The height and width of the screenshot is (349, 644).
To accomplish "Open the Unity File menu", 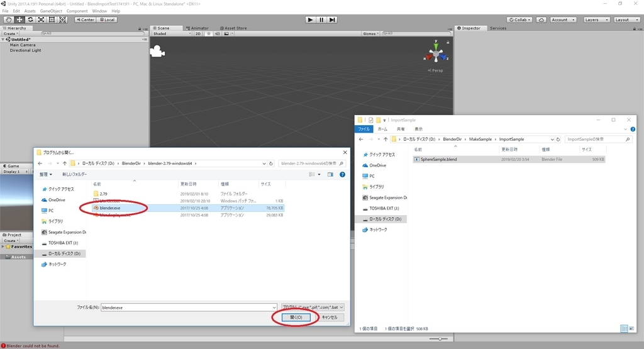I will click(x=5, y=11).
